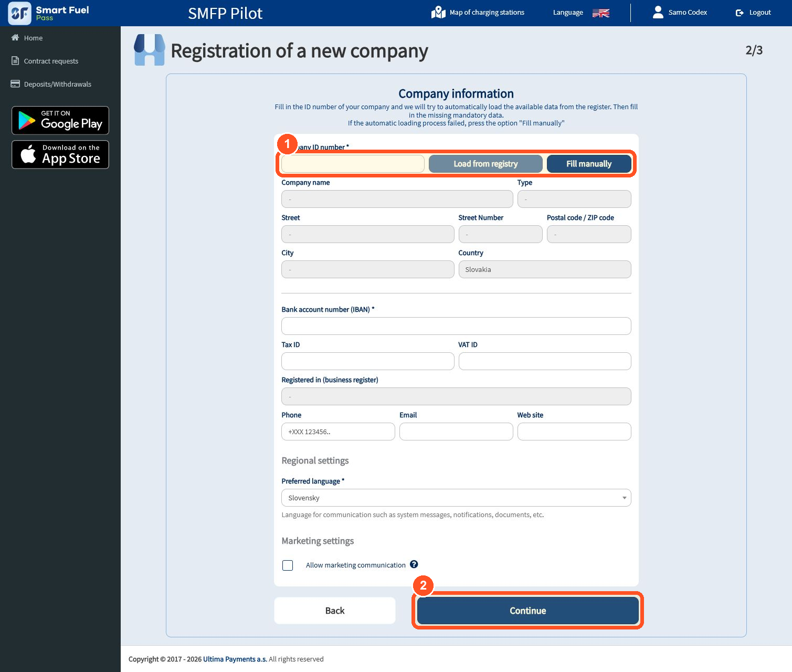Click the Home house icon
The height and width of the screenshot is (672, 792).
(15, 38)
